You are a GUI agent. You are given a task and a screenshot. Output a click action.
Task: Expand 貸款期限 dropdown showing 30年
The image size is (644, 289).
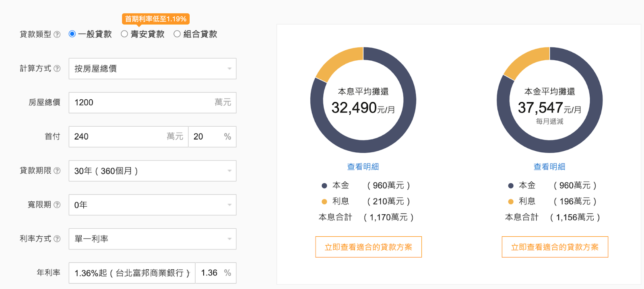[153, 171]
